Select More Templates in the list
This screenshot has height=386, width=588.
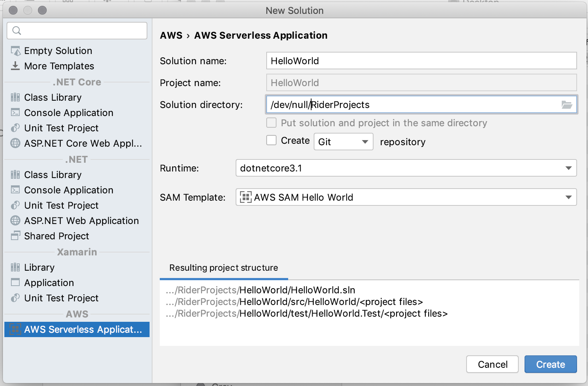(77, 66)
